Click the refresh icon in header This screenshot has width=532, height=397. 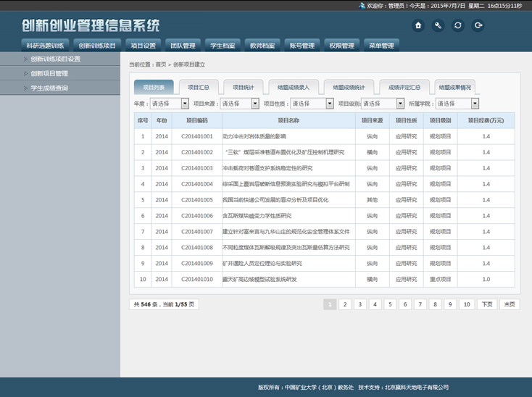tap(458, 25)
